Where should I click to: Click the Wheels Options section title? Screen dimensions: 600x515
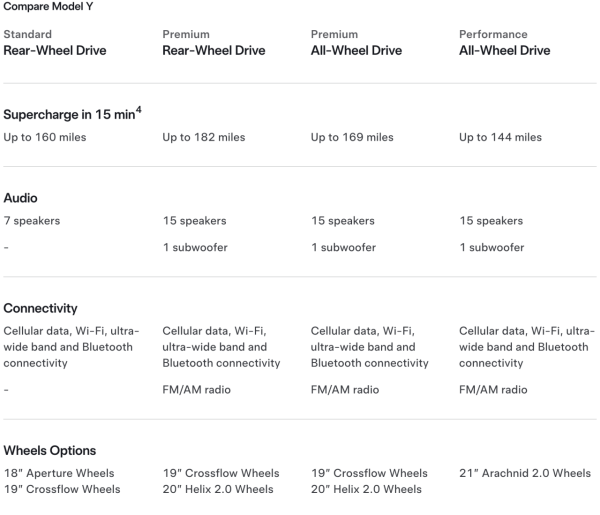pyautogui.click(x=51, y=449)
